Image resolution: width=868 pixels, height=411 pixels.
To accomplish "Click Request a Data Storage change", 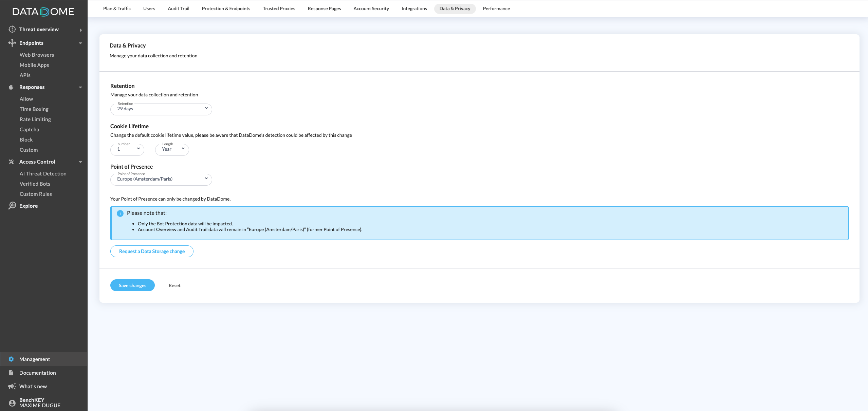I will point(152,251).
